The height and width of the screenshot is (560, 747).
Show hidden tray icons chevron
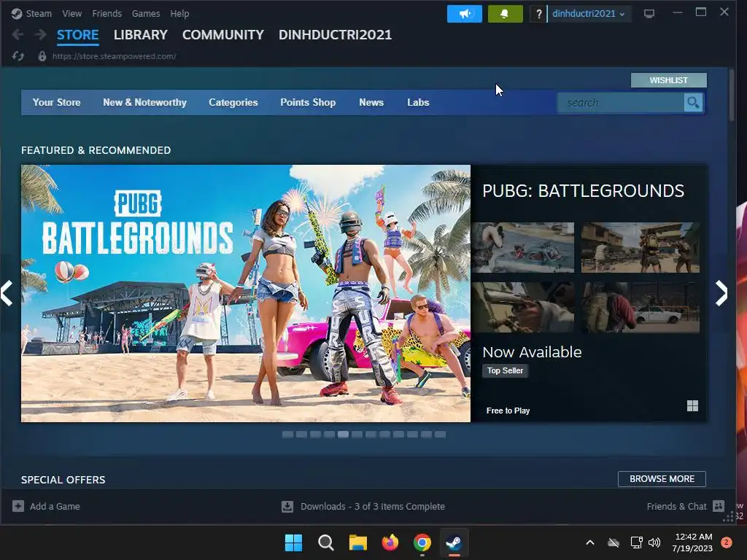click(589, 542)
